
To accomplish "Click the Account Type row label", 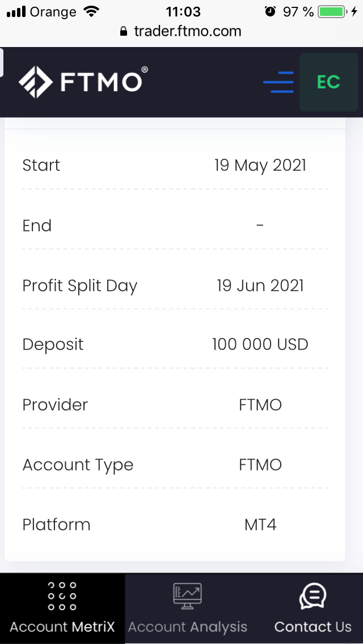I will tap(78, 465).
